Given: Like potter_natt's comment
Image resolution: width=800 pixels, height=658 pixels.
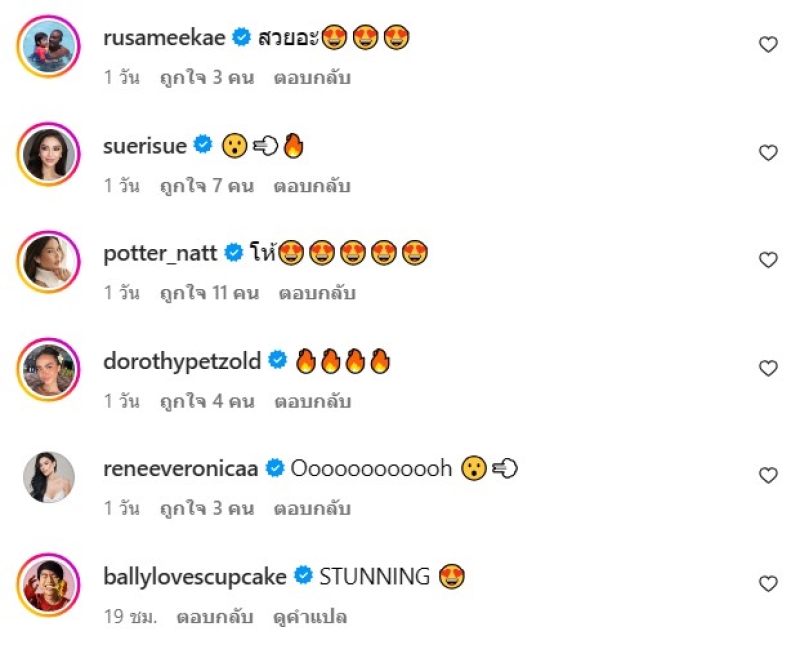Looking at the screenshot, I should point(768,260).
